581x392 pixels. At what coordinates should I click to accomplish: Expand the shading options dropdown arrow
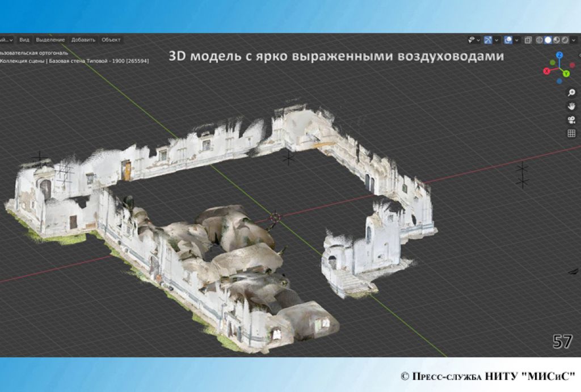tap(574, 40)
